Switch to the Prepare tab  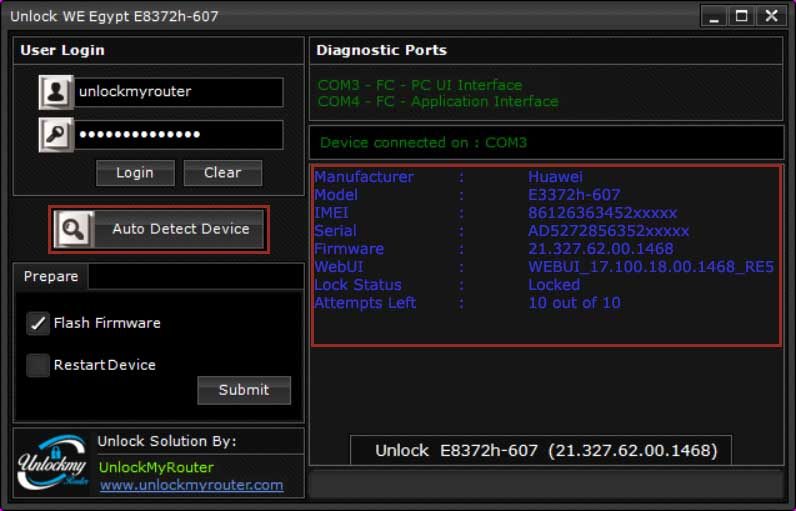click(x=51, y=277)
